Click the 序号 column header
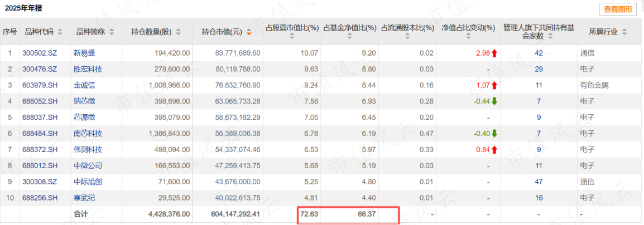Image resolution: width=644 pixels, height=225 pixels. click(x=10, y=32)
